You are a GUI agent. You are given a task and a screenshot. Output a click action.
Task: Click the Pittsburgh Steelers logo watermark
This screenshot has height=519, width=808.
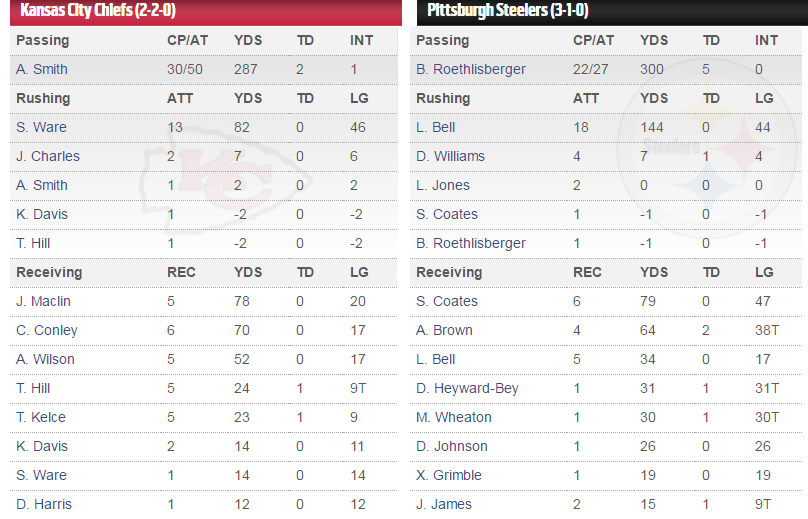tap(700, 160)
